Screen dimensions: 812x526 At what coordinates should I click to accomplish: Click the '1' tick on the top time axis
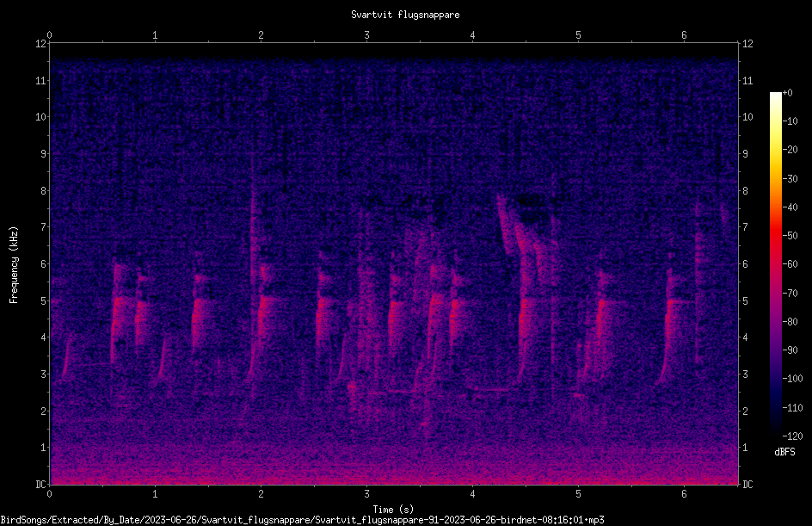tap(155, 35)
